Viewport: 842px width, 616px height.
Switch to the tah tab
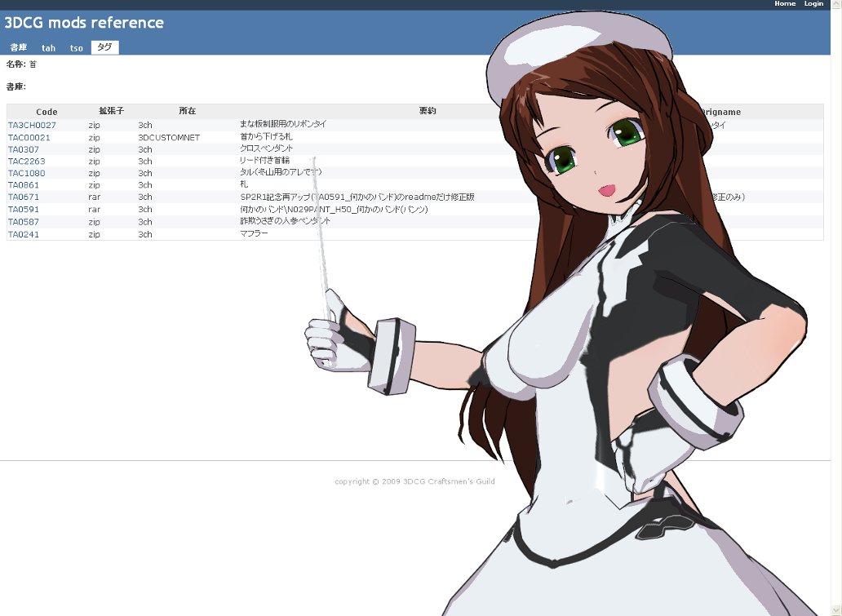(x=48, y=48)
